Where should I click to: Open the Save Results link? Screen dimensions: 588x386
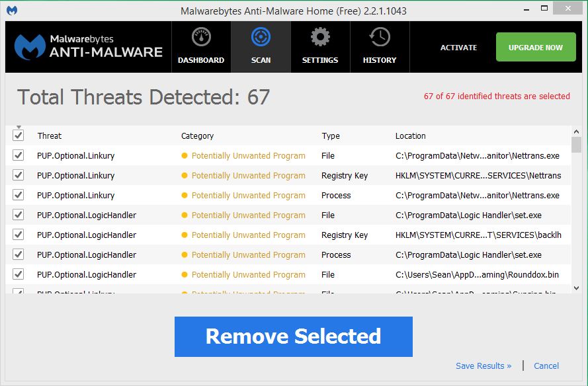(x=483, y=366)
